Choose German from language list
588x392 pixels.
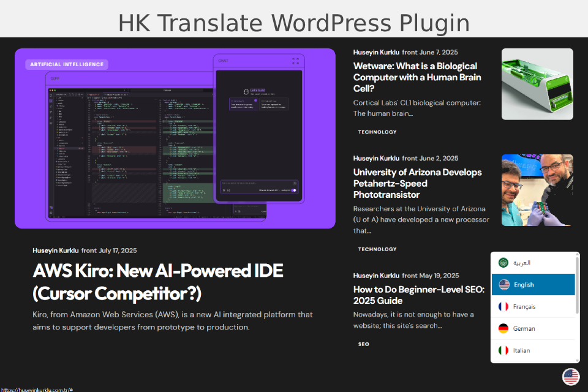[533, 328]
